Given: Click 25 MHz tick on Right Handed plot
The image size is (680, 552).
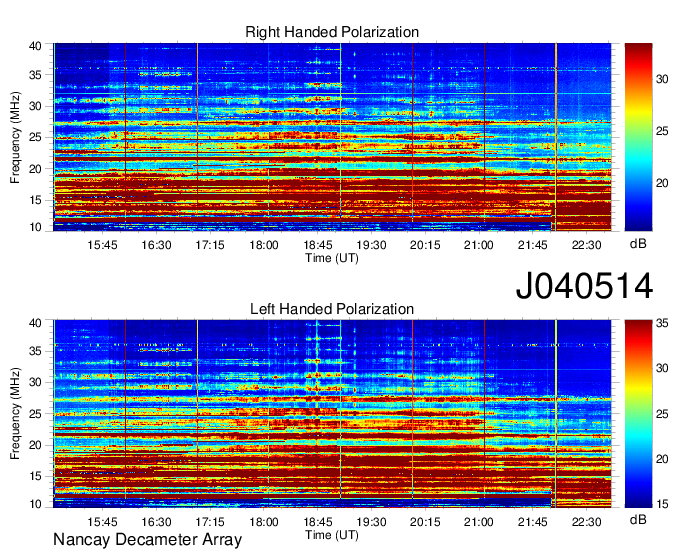Looking at the screenshot, I should (35, 137).
